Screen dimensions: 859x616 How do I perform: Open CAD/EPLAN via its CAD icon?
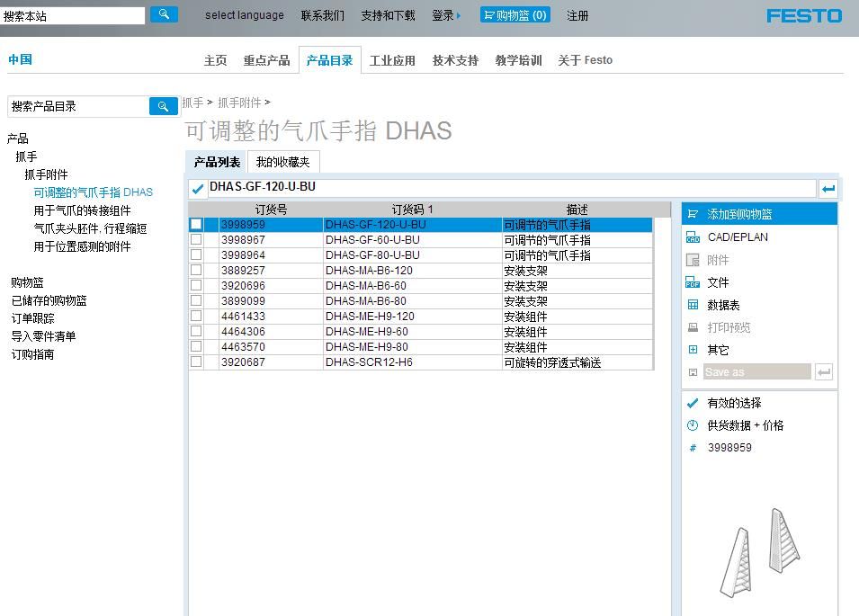(693, 237)
